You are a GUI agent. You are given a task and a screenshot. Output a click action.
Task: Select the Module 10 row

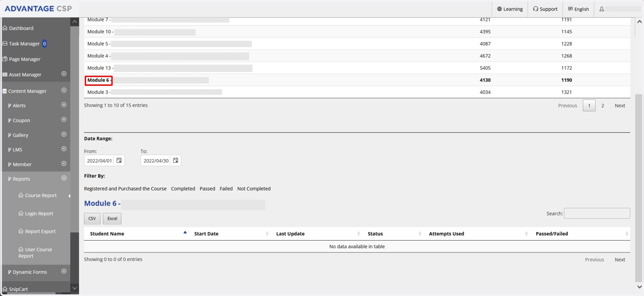[357, 32]
